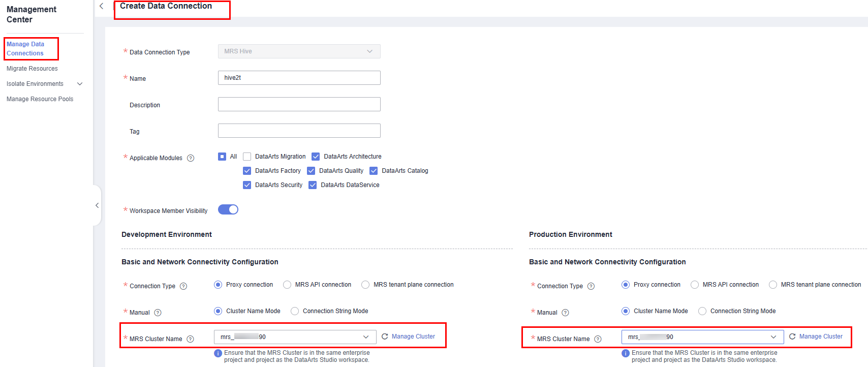Click the Production cluster info icon
868x367 pixels.
[x=626, y=353]
